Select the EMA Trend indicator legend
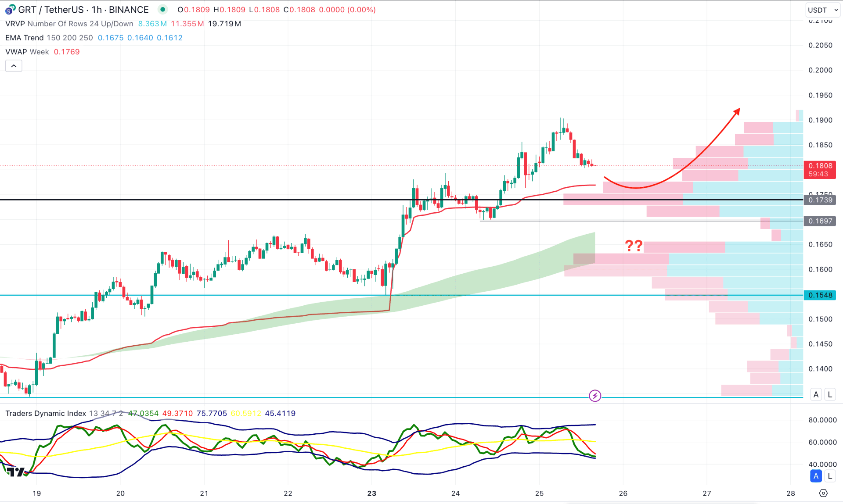843x504 pixels. 49,38
